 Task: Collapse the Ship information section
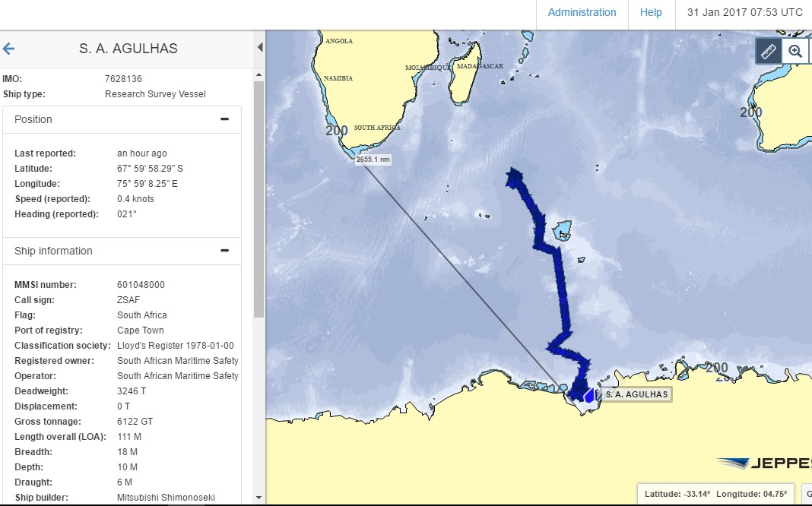click(224, 250)
